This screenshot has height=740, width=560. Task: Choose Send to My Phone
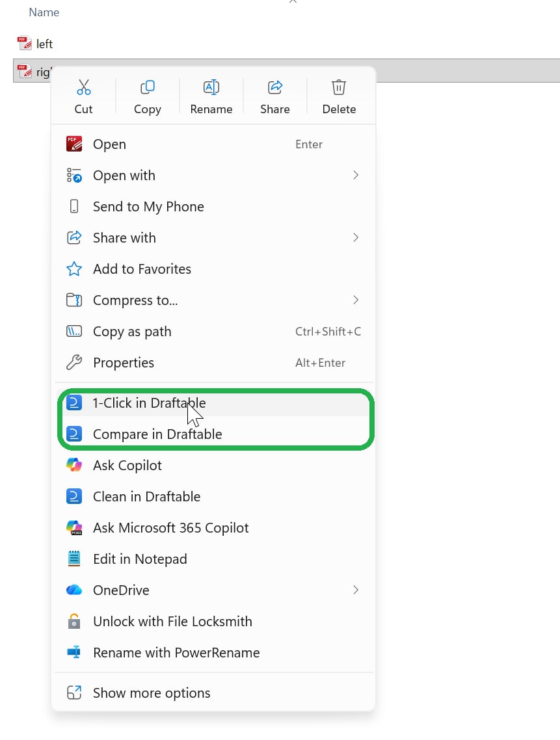pyautogui.click(x=213, y=206)
